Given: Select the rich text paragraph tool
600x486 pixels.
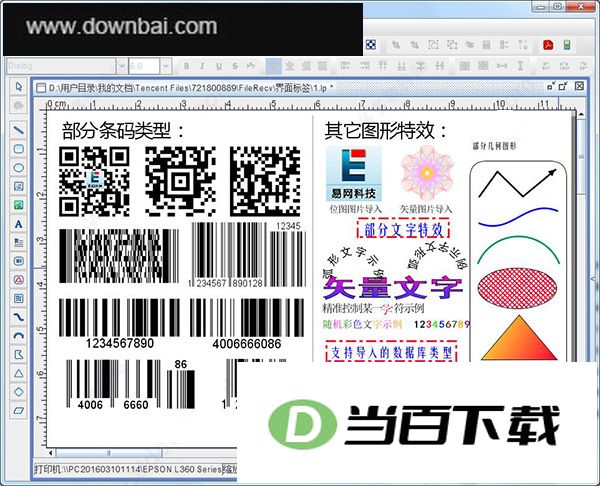Looking at the screenshot, I should point(18,242).
